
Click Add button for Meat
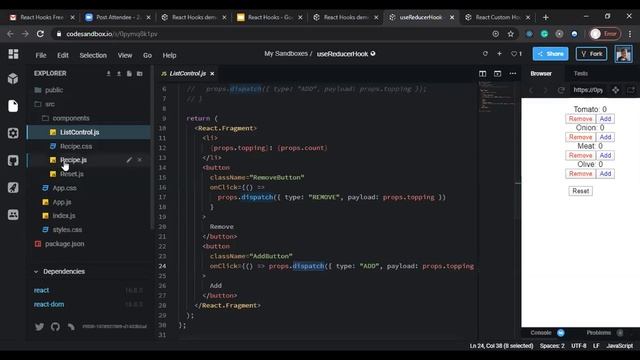pos(605,156)
